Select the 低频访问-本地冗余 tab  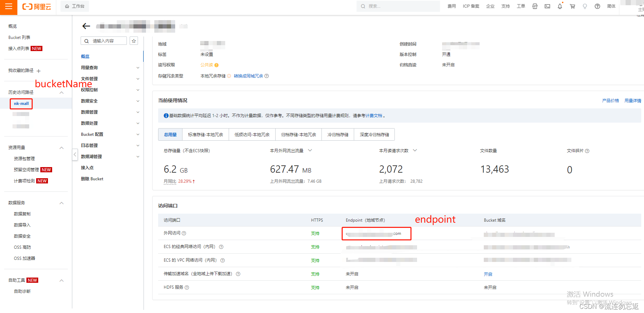point(252,135)
